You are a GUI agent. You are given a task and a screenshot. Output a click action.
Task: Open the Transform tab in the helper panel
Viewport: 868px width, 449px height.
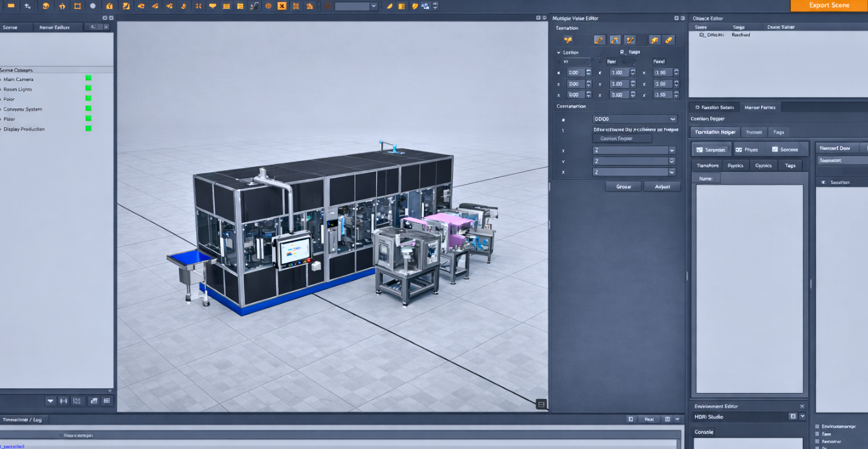[707, 166]
